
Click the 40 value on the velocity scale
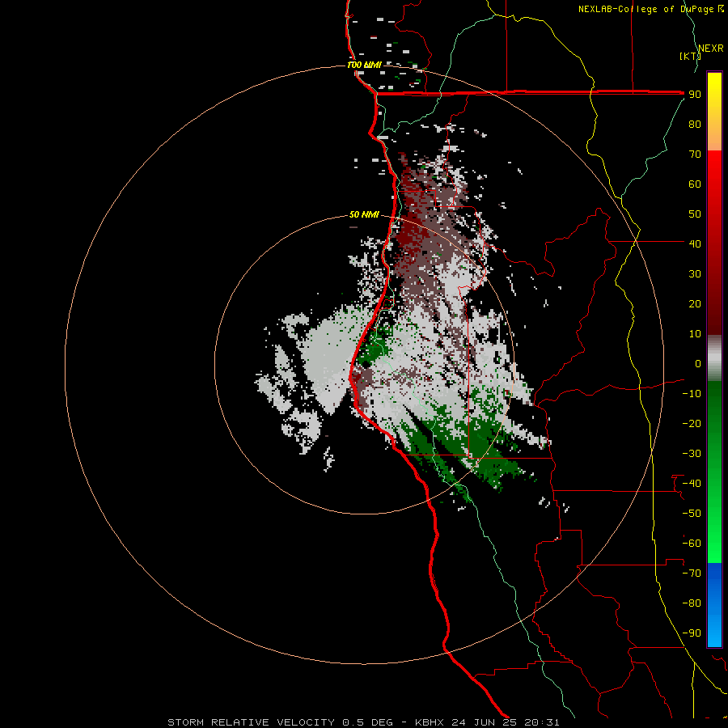(x=695, y=243)
